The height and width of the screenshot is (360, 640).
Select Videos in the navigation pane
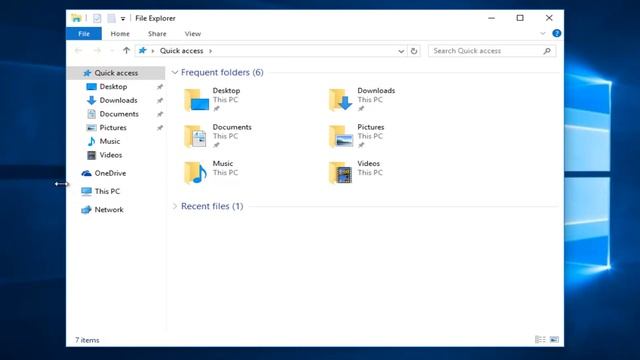[111, 155]
